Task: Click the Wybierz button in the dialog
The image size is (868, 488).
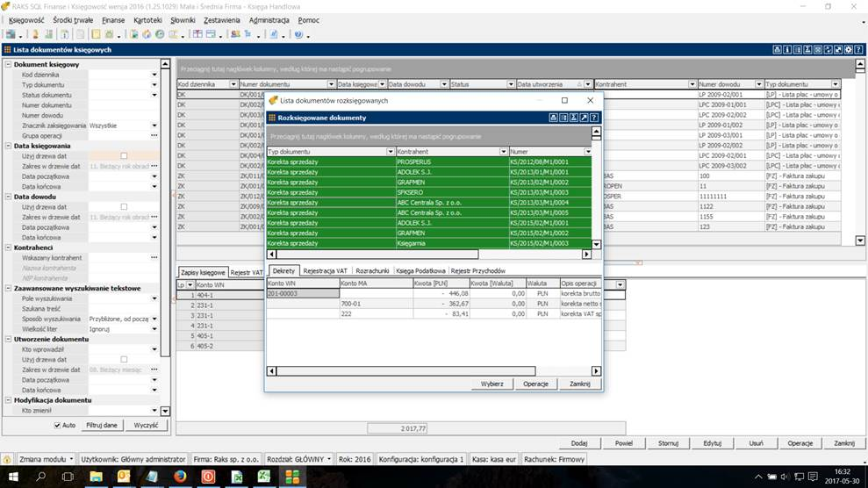Action: [491, 384]
